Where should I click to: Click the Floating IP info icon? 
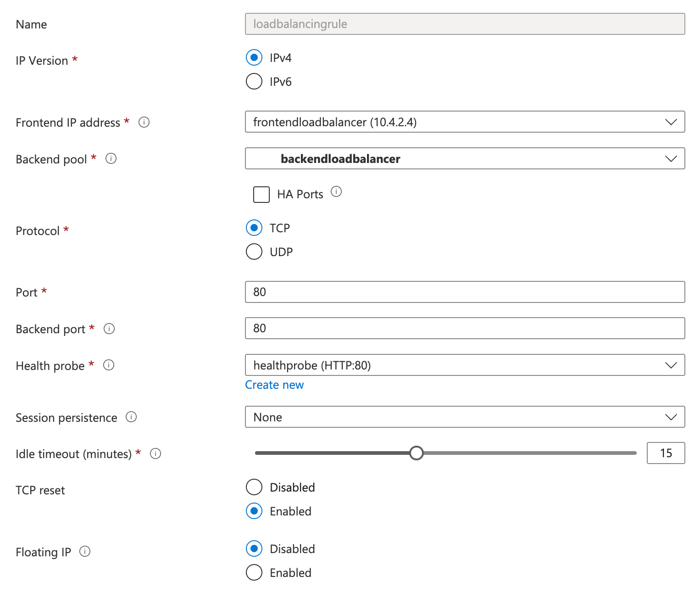pos(85,551)
